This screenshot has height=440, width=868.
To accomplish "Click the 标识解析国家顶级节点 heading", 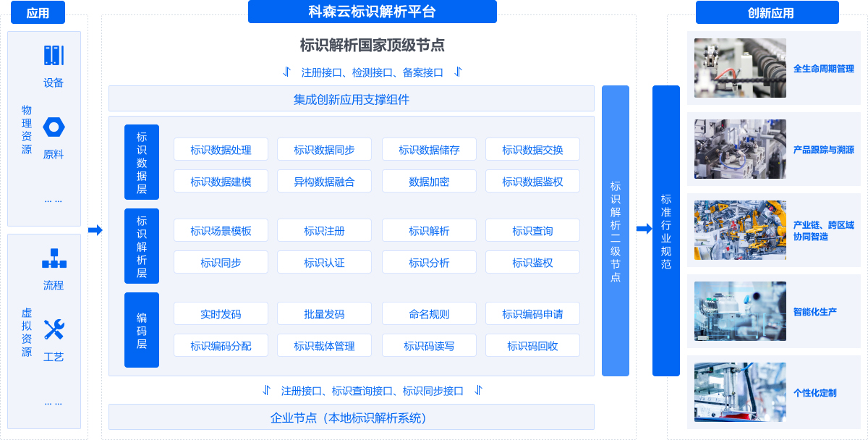I will pos(372,45).
